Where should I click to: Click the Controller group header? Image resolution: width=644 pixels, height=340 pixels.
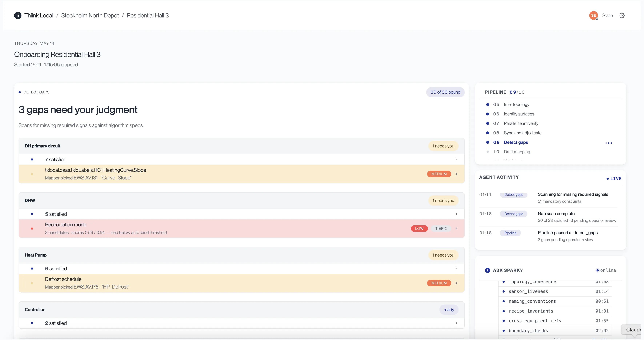click(241, 309)
